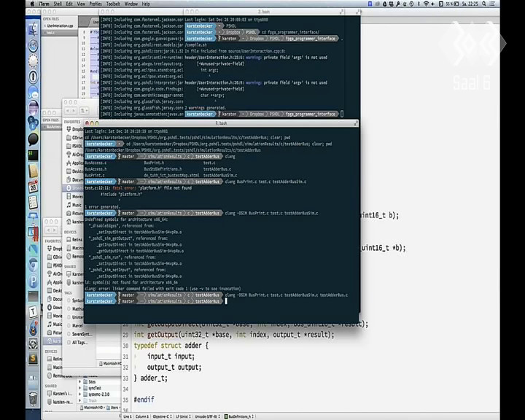Click karsten-ne... shared device in Finder

pos(60,402)
